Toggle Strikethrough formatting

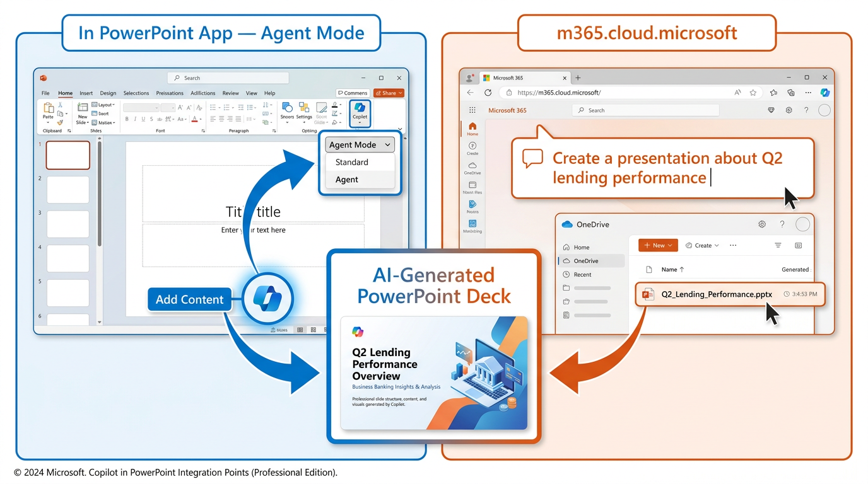(x=160, y=119)
